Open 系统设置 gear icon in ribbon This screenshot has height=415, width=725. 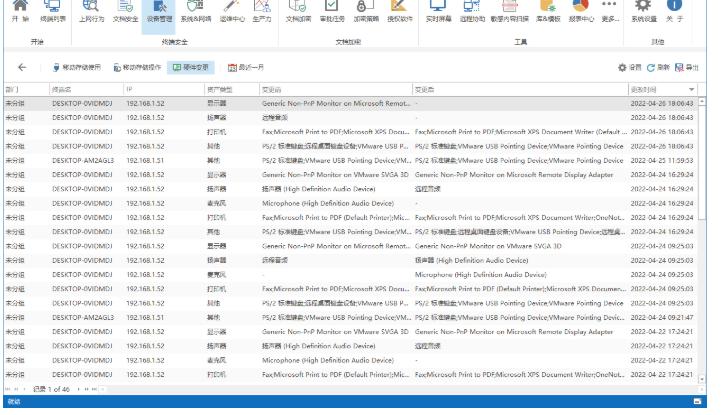click(645, 10)
